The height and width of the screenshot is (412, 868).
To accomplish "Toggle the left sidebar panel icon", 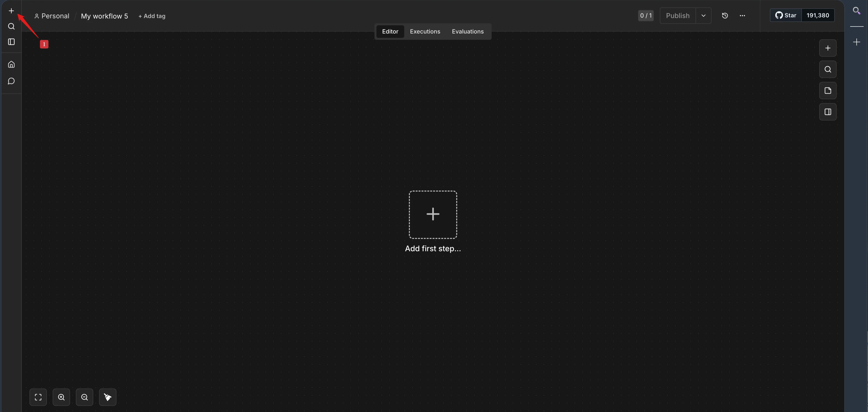I will [x=11, y=42].
